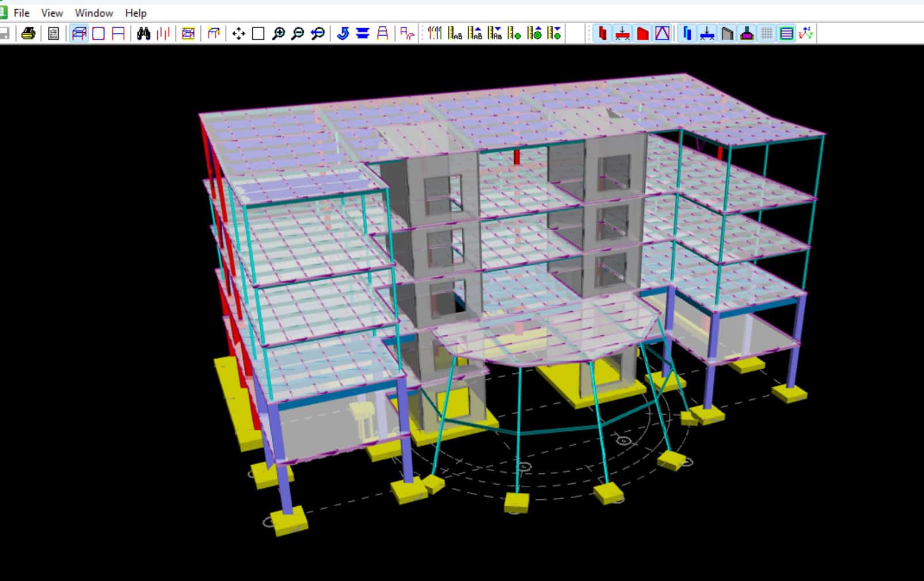Open the View menu

click(52, 13)
